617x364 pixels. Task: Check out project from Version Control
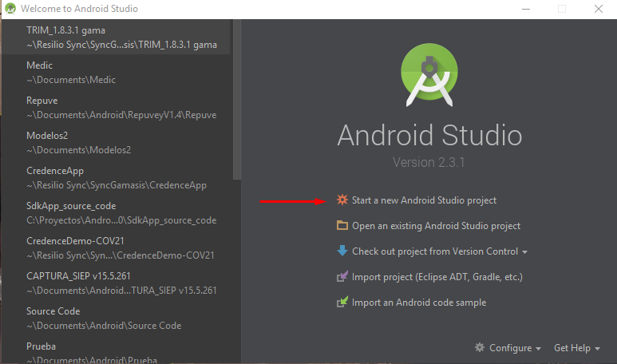coord(435,251)
